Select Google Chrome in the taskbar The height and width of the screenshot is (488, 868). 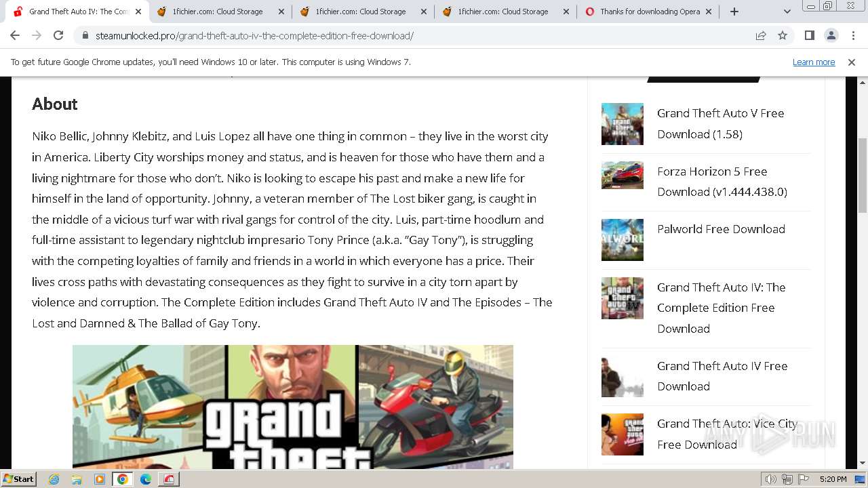[123, 479]
